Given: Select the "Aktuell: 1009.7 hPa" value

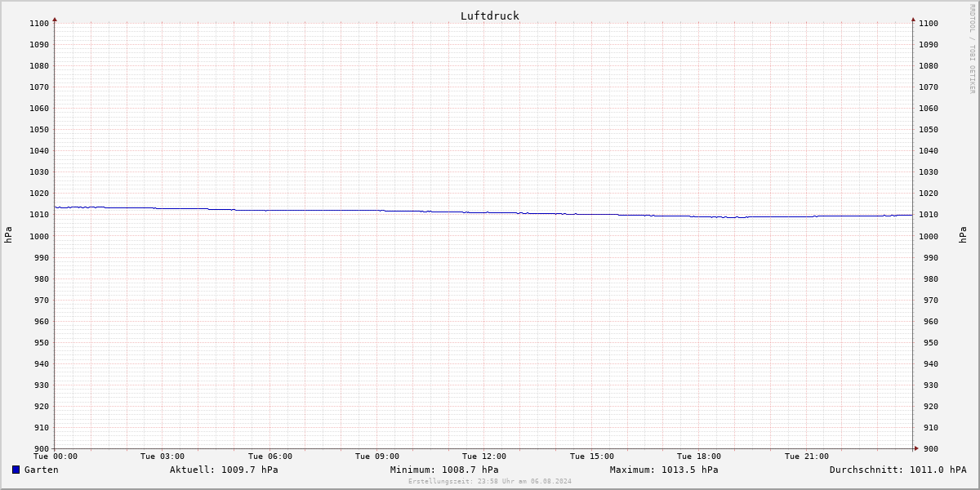Looking at the screenshot, I should [224, 470].
